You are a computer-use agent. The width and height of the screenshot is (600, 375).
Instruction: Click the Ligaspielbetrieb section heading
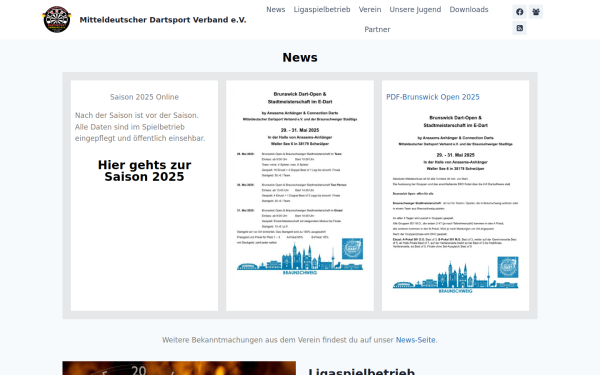[x=361, y=371]
